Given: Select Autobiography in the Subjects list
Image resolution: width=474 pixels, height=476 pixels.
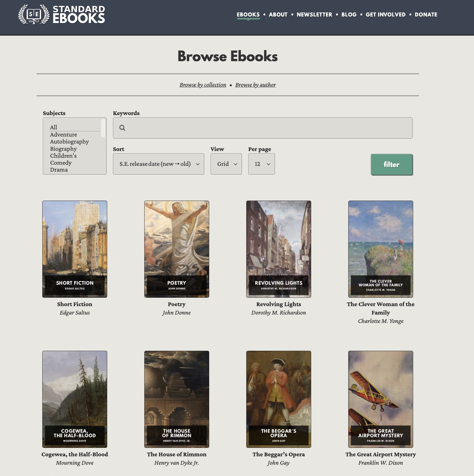Looking at the screenshot, I should (x=75, y=141).
